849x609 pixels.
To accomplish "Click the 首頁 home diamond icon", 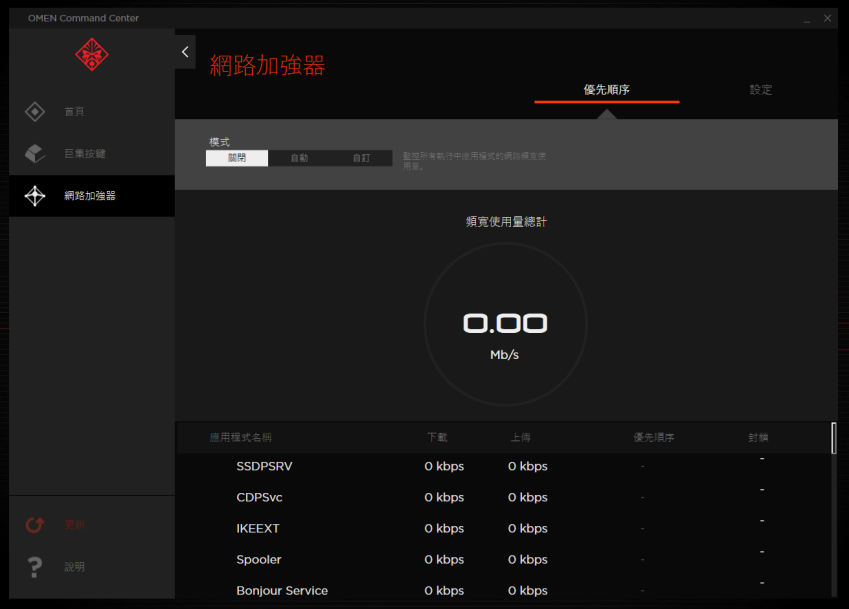I will 35,112.
